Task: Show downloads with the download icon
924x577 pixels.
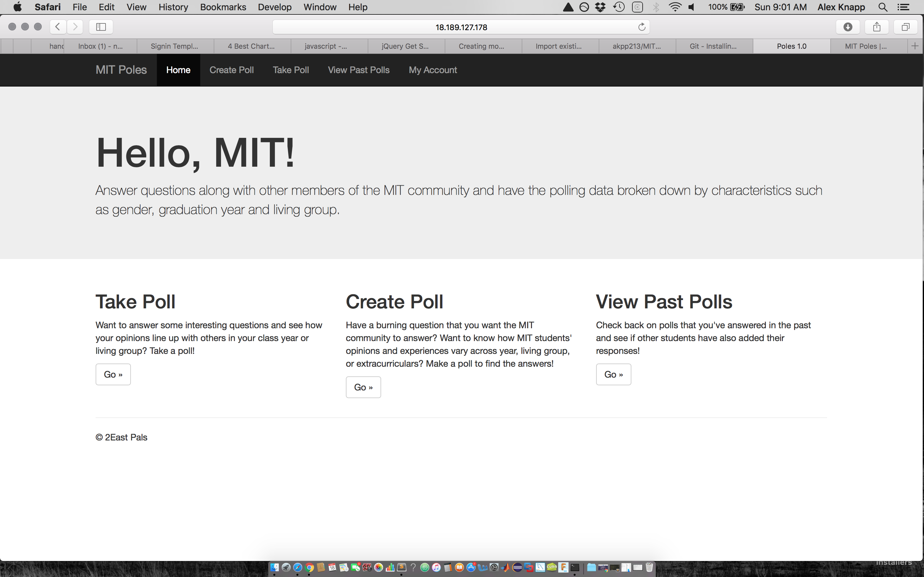Action: [848, 27]
